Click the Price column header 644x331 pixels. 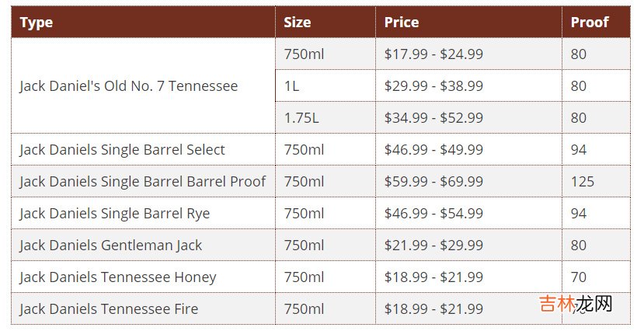tap(401, 23)
